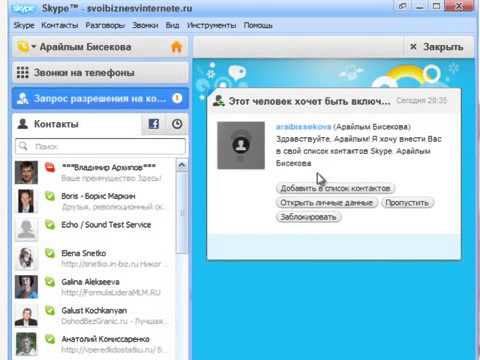Viewport: 480px width, 360px height.
Task: Switch to the Контакты tab
Action: [x=77, y=124]
